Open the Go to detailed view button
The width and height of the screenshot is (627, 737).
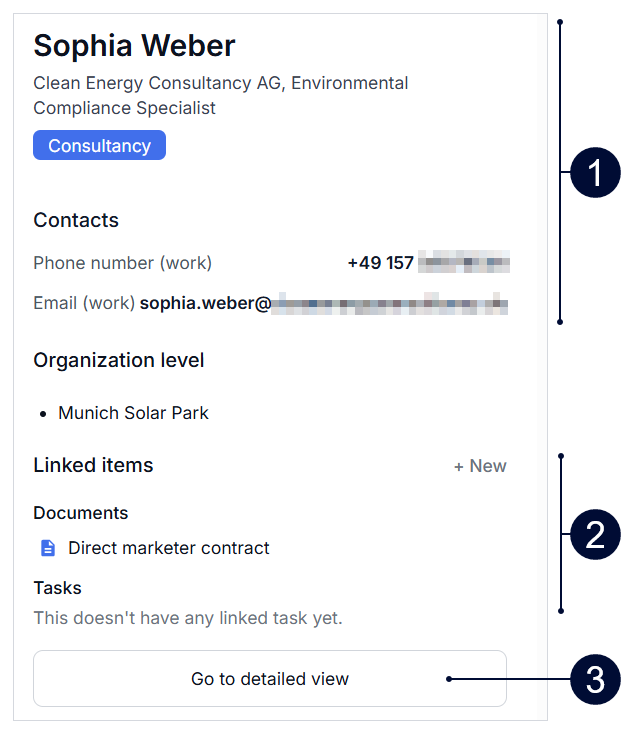[x=270, y=679]
